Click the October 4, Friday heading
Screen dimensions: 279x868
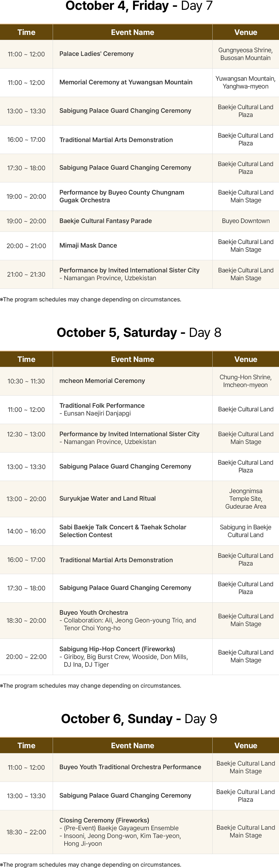click(139, 6)
